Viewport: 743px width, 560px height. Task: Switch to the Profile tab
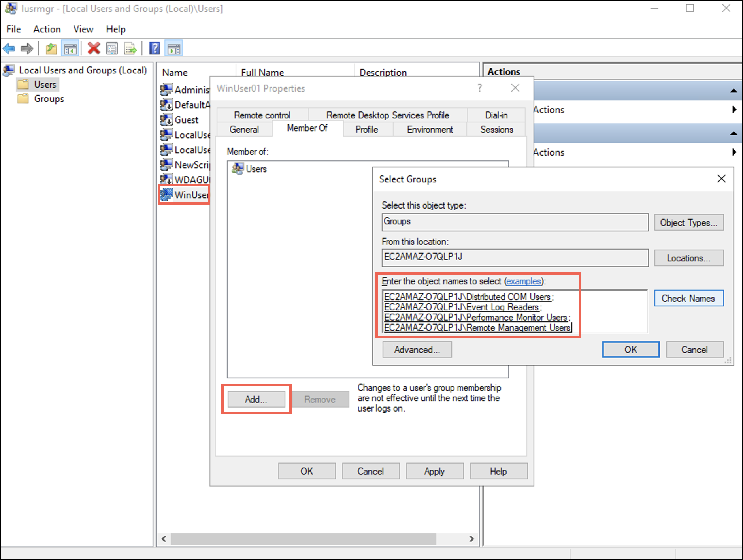[366, 130]
